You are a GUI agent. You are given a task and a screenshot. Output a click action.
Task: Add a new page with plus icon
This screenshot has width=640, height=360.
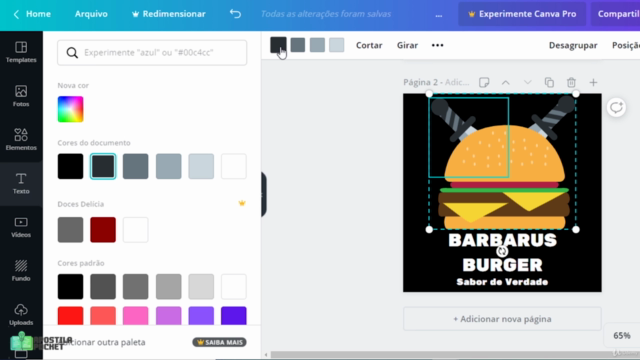(x=593, y=82)
